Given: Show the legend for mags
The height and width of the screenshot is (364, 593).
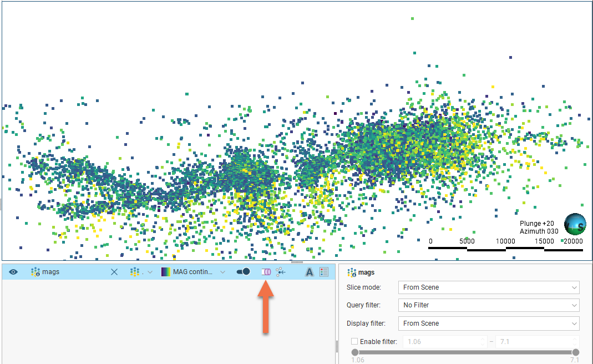Looking at the screenshot, I should (x=324, y=272).
